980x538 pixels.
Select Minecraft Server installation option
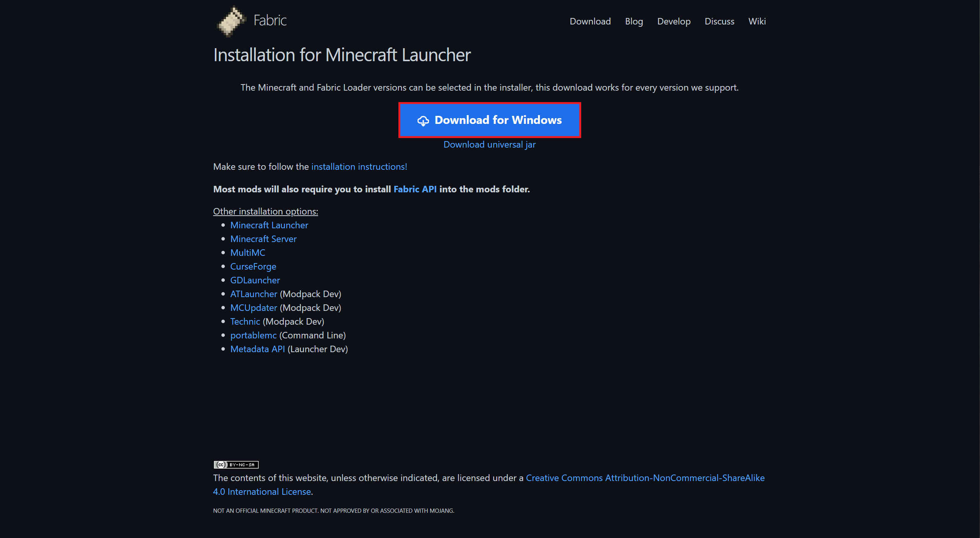point(263,239)
